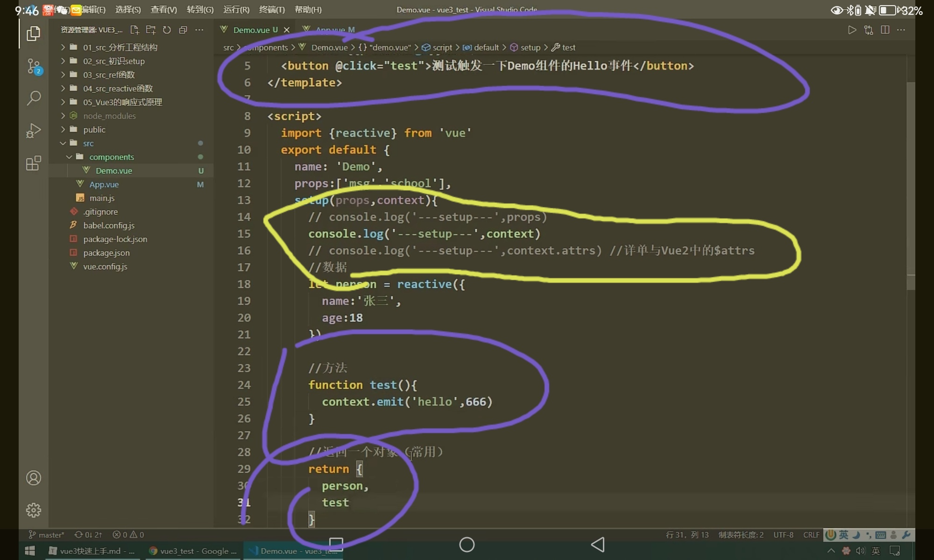Open the Source Control view

[33, 66]
